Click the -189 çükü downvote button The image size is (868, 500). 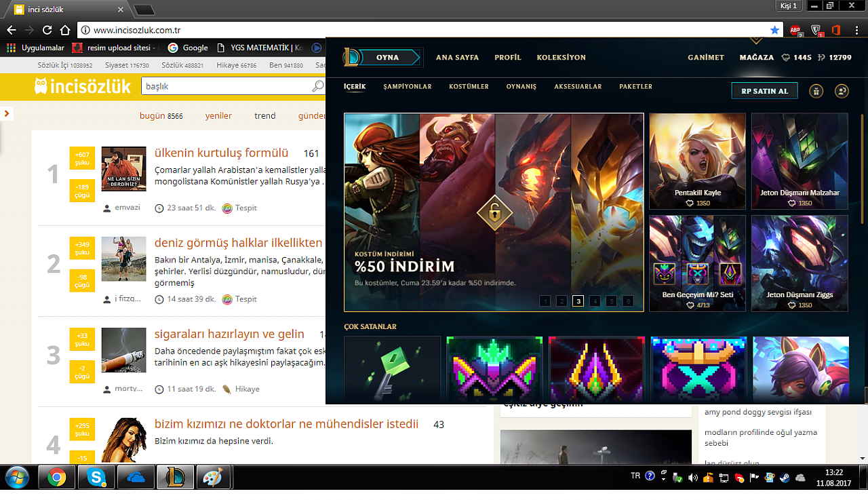82,191
